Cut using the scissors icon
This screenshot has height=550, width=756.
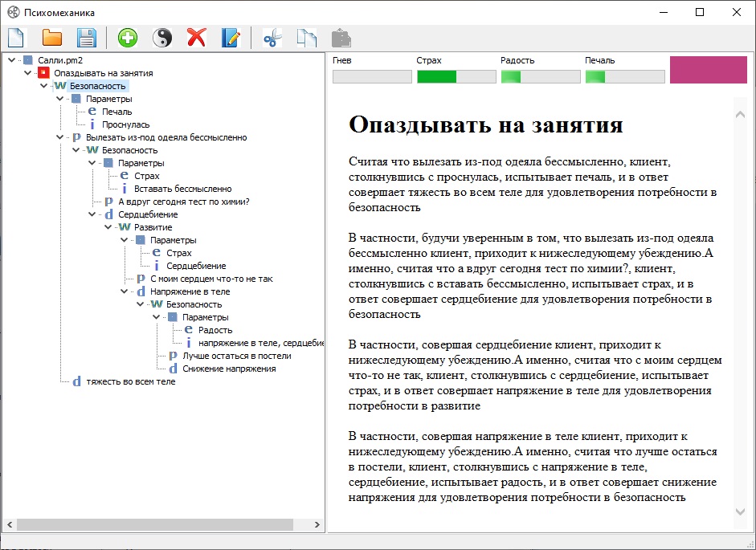pyautogui.click(x=272, y=38)
